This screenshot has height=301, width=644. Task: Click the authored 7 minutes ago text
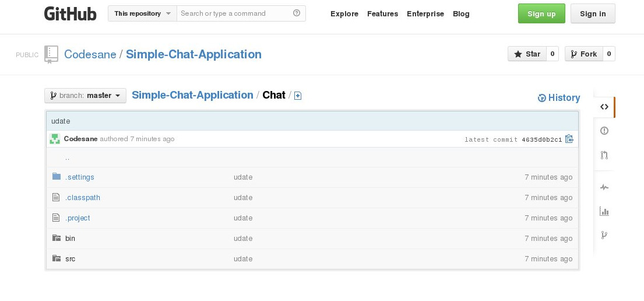[137, 139]
